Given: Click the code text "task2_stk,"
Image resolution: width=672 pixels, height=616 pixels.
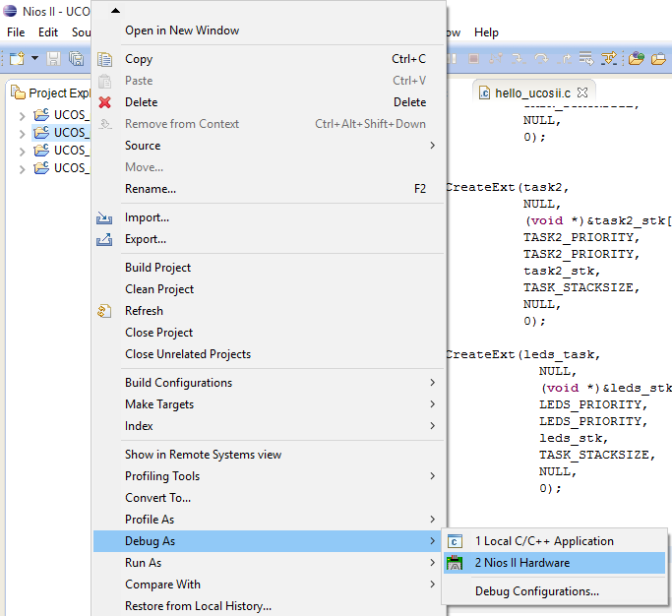Looking at the screenshot, I should tap(562, 271).
